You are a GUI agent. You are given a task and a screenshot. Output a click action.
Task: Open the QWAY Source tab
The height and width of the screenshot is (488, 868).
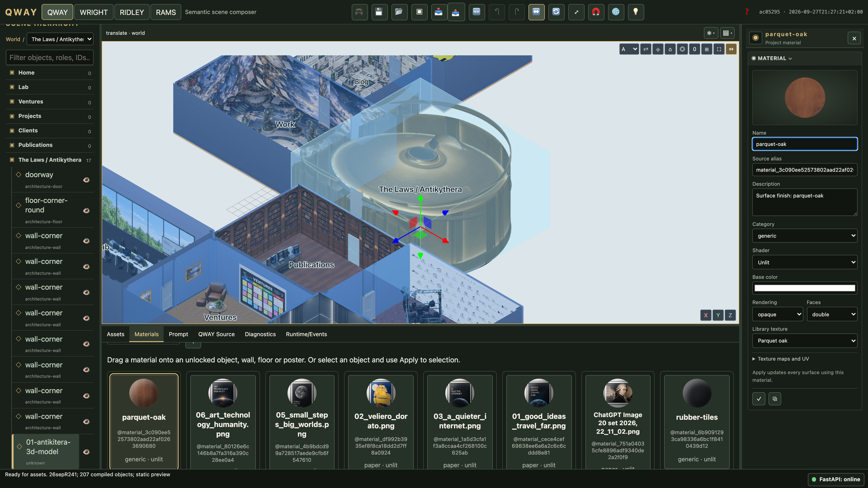[216, 334]
